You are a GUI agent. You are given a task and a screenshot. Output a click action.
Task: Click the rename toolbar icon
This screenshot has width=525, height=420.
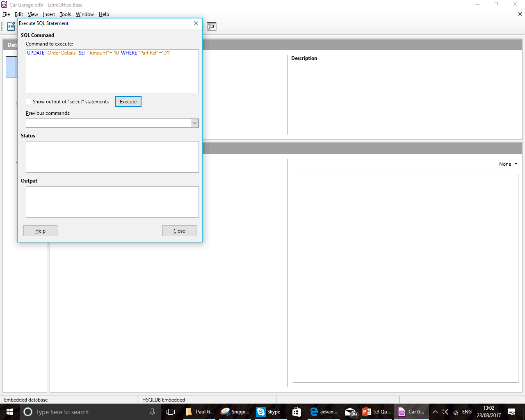click(211, 27)
